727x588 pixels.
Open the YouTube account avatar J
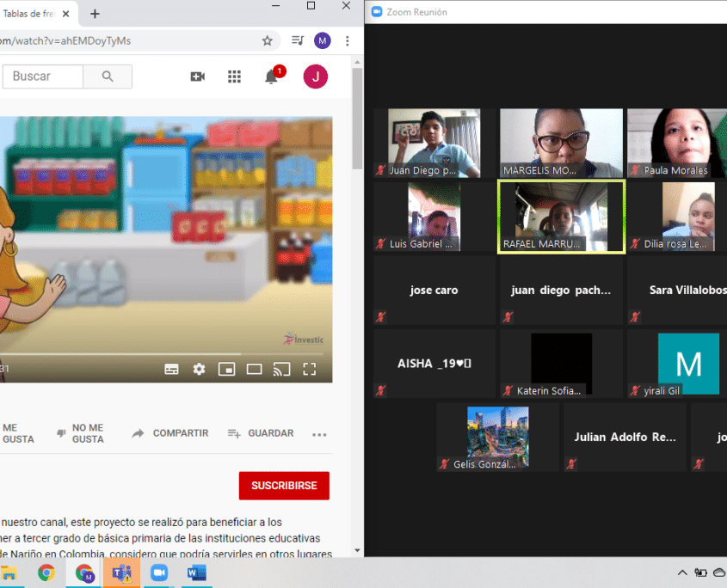click(315, 77)
